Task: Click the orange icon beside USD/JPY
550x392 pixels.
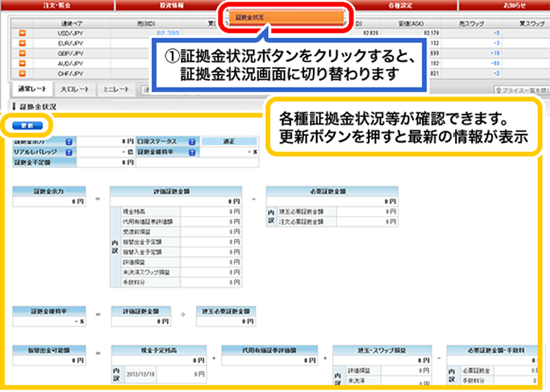Action: [x=22, y=32]
